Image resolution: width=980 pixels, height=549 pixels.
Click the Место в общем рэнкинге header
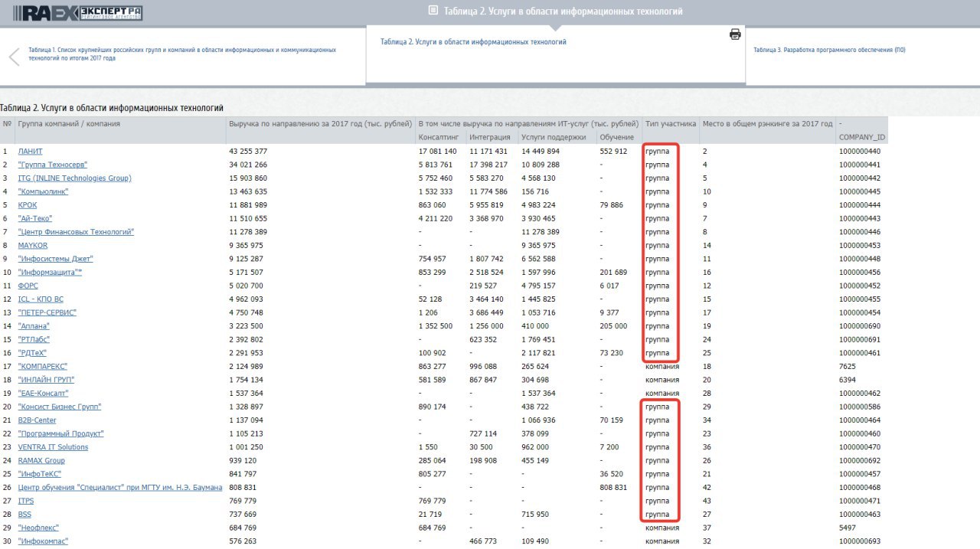[x=767, y=123]
